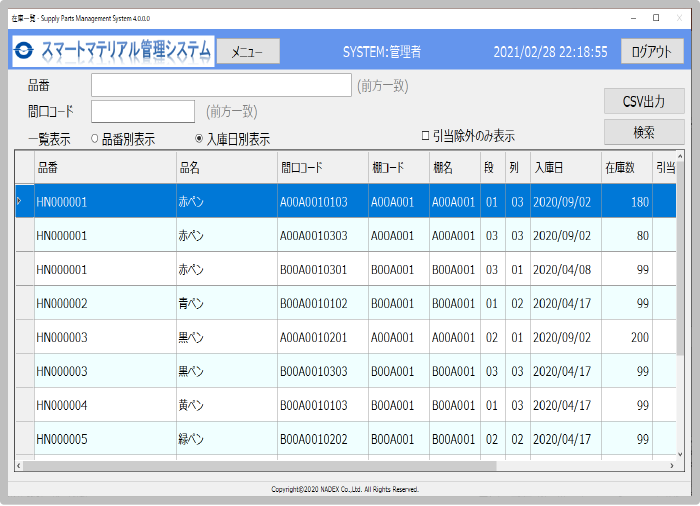Click the scroll-up arrow of the table
Screen dimensions: 700x506
click(x=680, y=156)
